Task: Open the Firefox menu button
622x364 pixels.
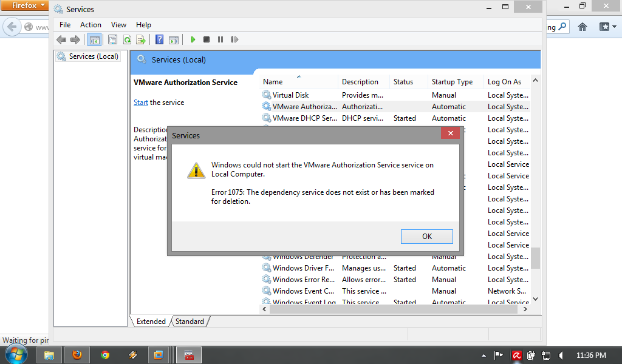Action: pyautogui.click(x=24, y=5)
